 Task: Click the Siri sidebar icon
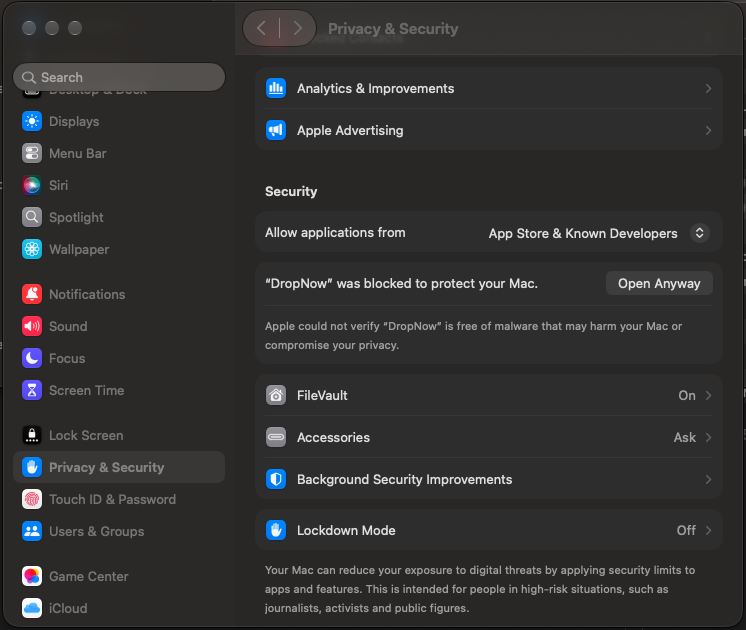(32, 185)
